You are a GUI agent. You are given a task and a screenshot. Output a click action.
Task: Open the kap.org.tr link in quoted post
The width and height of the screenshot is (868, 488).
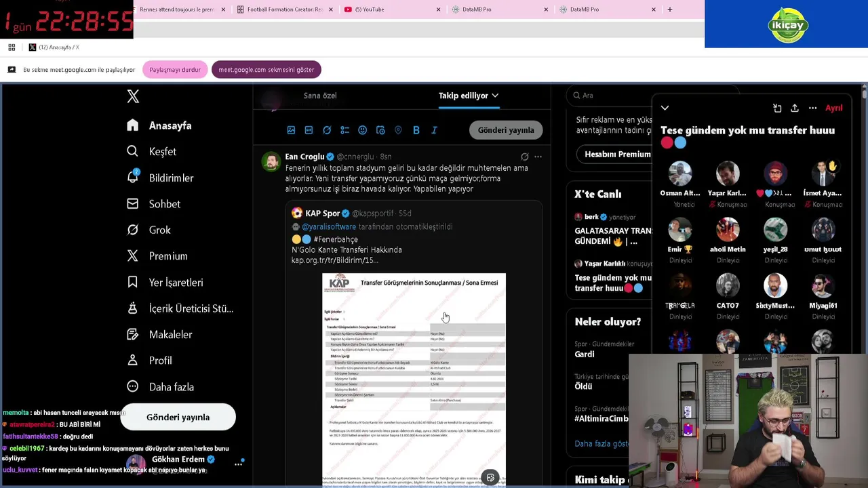(334, 260)
